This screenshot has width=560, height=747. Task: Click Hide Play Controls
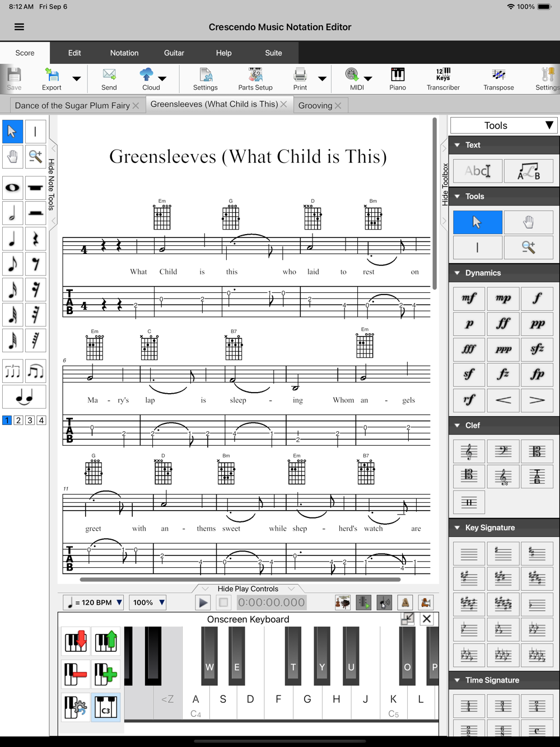(248, 589)
